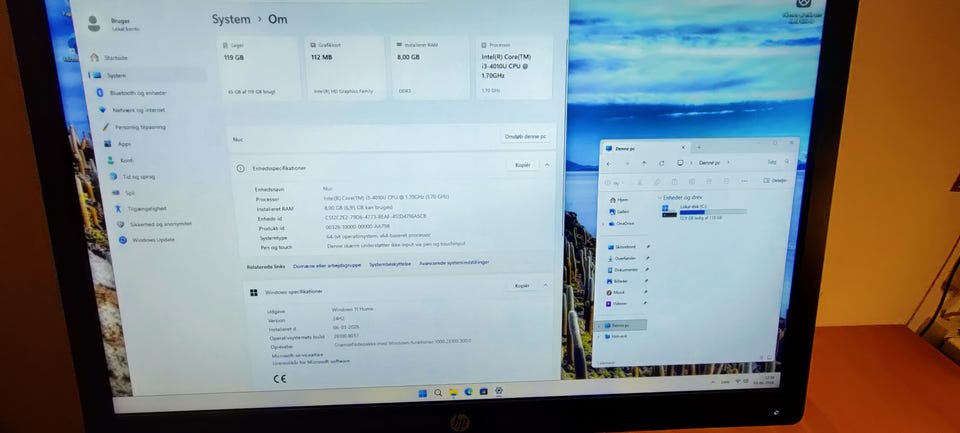Open the Konti settings category
The width and height of the screenshot is (960, 433).
pos(120,160)
